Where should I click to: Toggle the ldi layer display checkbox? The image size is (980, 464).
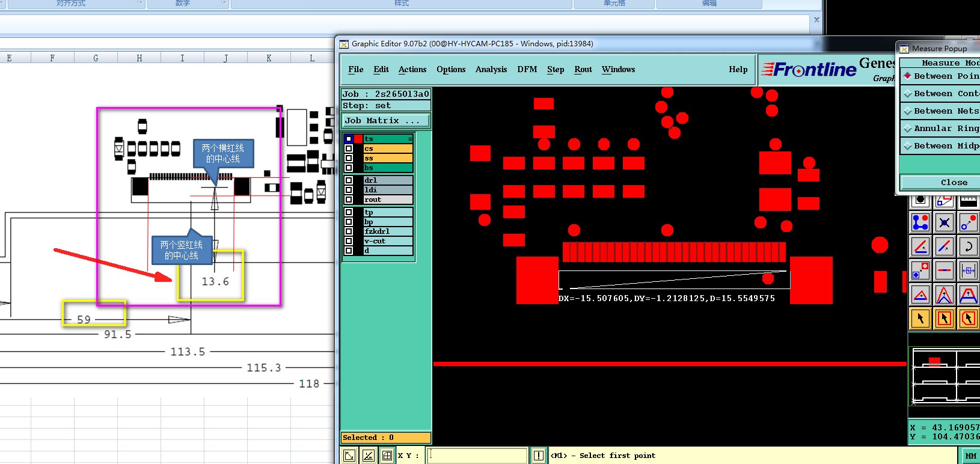pos(349,190)
